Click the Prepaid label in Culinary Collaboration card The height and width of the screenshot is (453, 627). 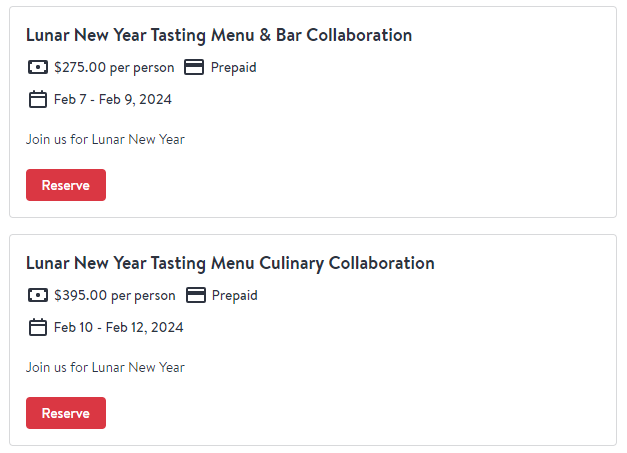coord(235,295)
